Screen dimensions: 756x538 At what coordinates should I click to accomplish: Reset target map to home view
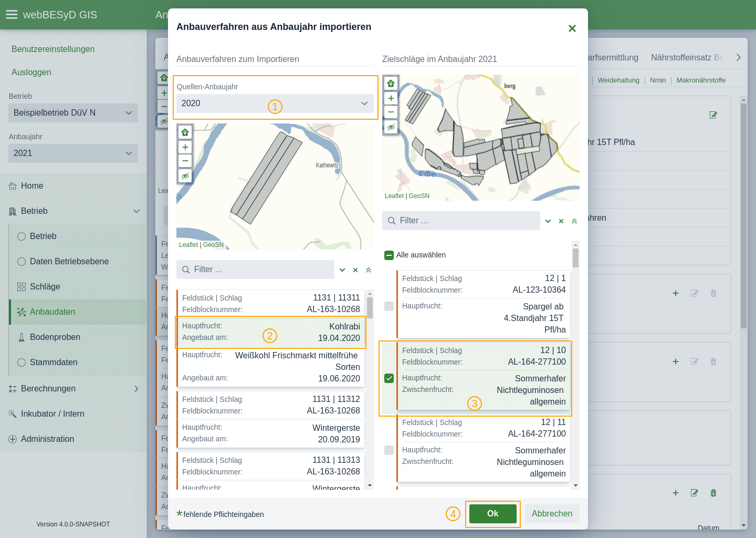point(391,84)
